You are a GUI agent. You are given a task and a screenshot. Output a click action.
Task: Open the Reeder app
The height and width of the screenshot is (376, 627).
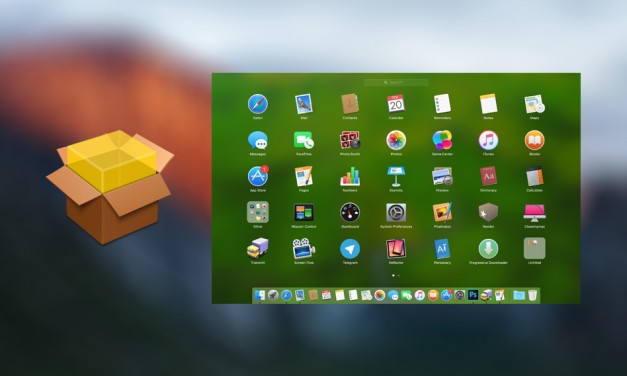pyautogui.click(x=488, y=212)
